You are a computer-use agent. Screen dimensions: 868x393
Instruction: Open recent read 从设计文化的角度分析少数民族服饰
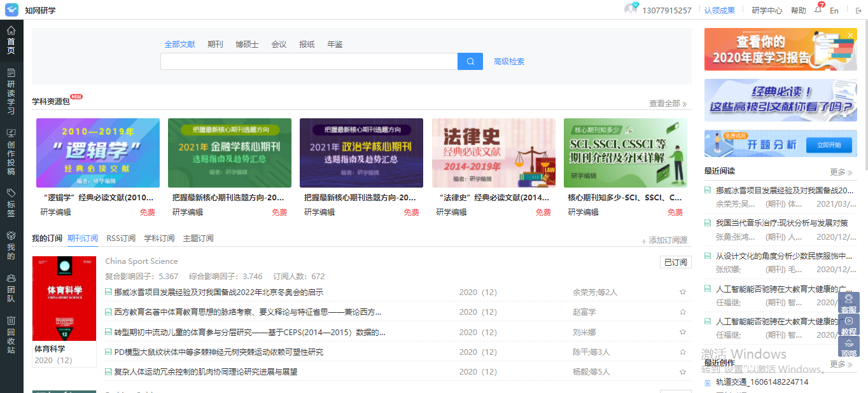click(x=783, y=256)
